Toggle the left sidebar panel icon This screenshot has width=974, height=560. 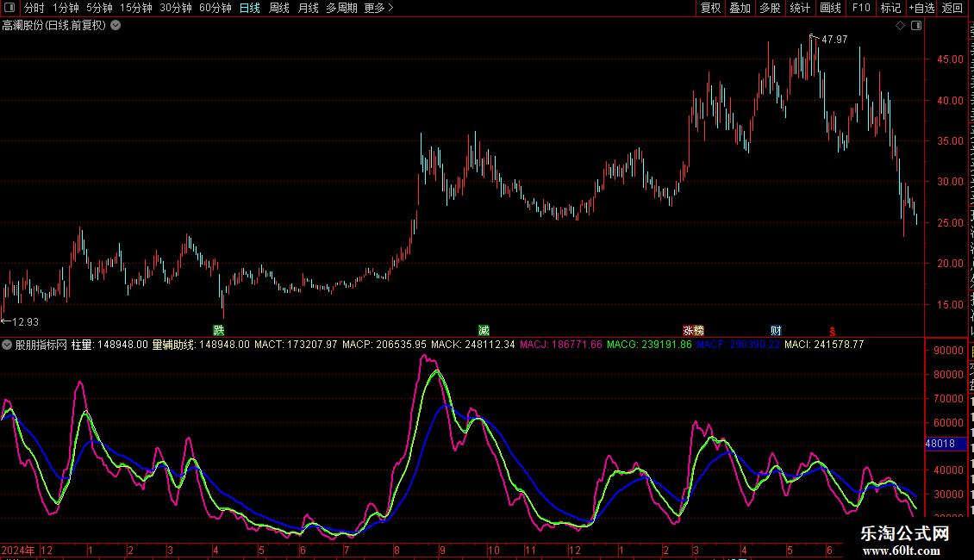click(x=9, y=8)
